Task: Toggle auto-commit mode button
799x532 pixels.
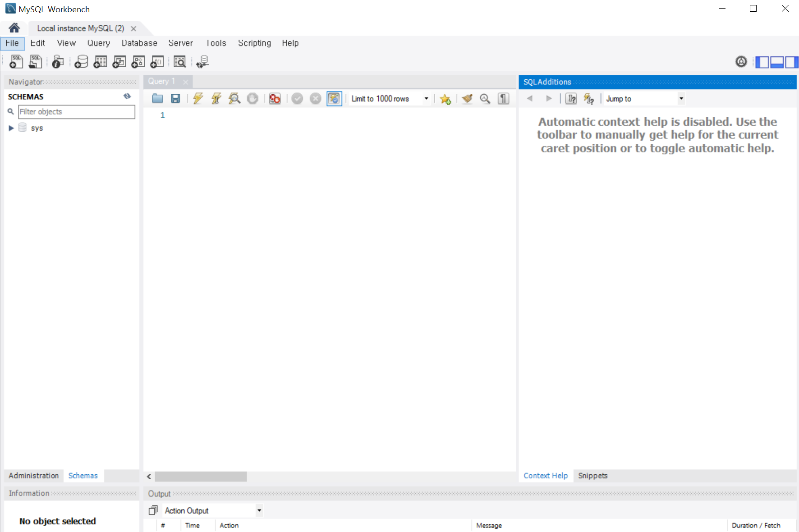Action: (334, 98)
